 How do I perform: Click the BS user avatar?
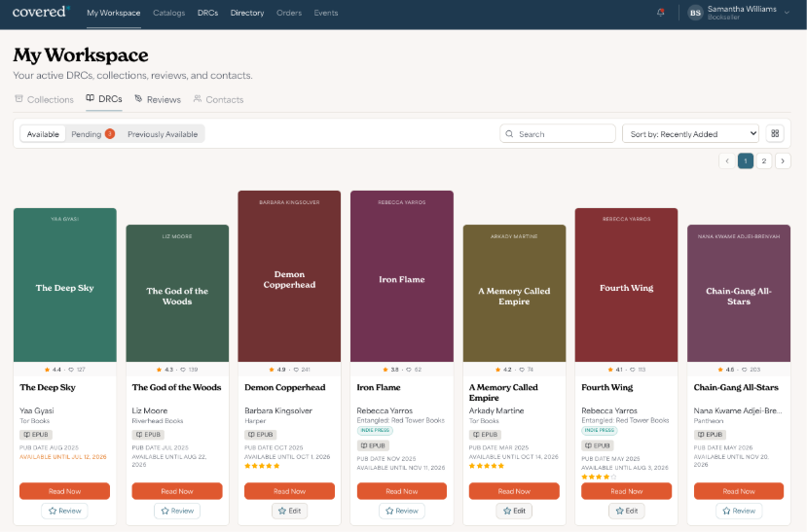click(695, 13)
